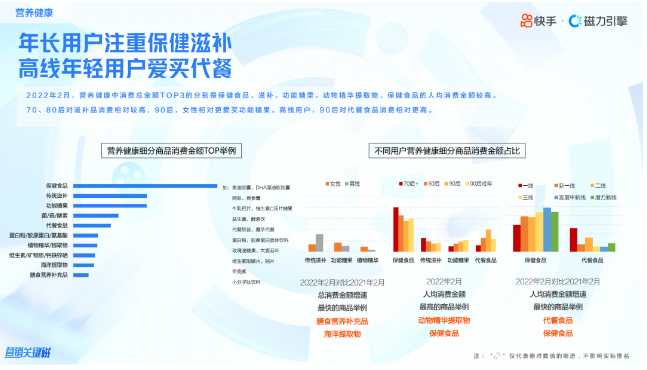
Task: Select the 90后 legend entry
Action: (452, 184)
